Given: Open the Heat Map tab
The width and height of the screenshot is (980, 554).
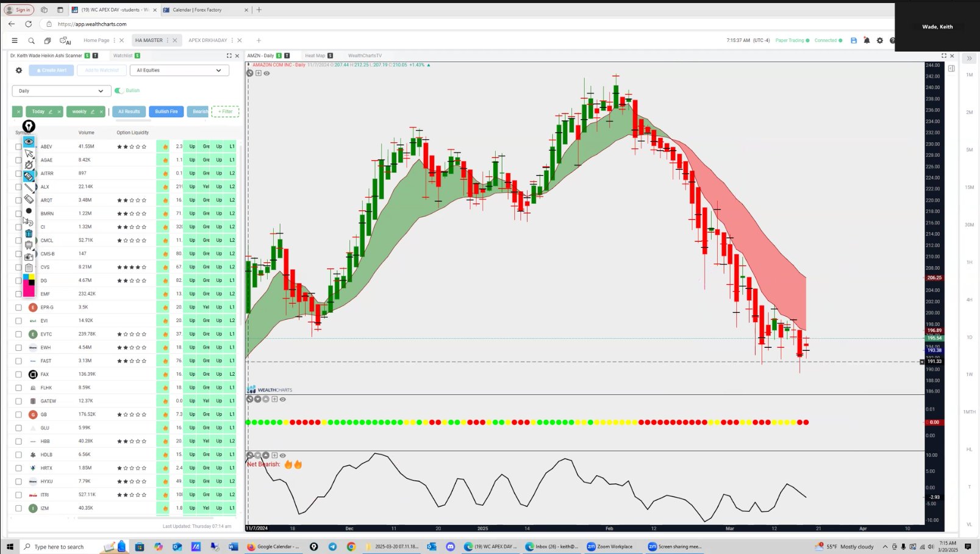Looking at the screenshot, I should [315, 56].
